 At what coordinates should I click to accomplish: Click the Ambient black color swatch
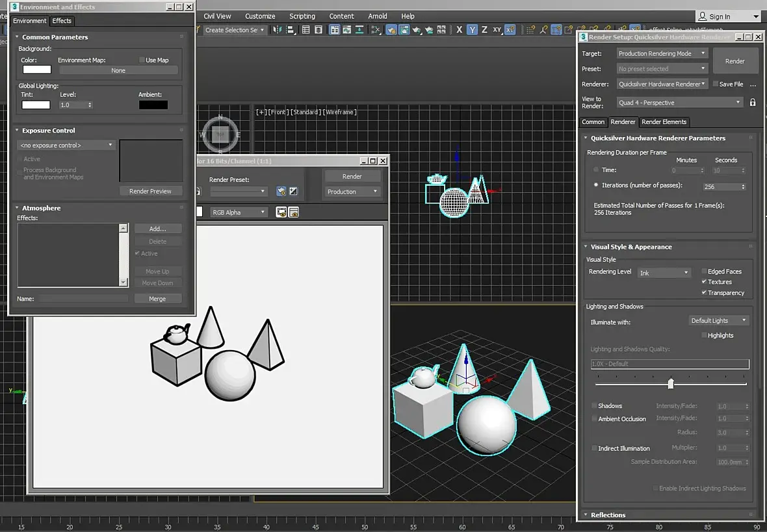[x=153, y=105]
